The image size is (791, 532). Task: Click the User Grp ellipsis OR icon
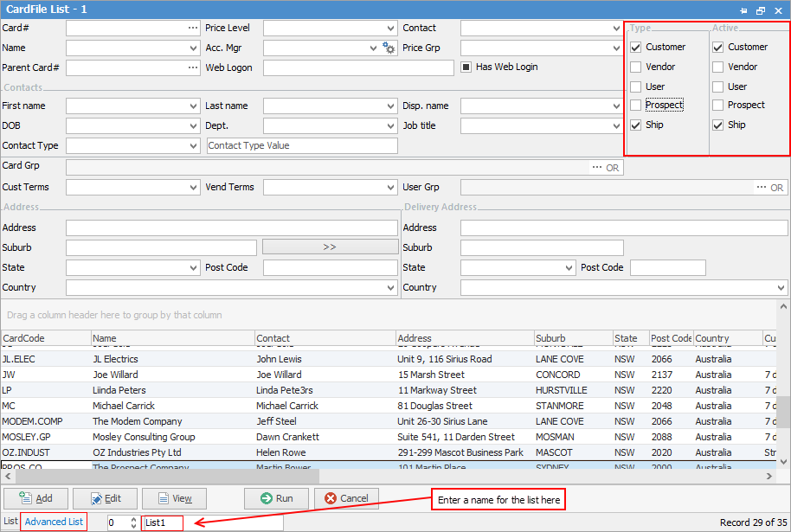769,187
